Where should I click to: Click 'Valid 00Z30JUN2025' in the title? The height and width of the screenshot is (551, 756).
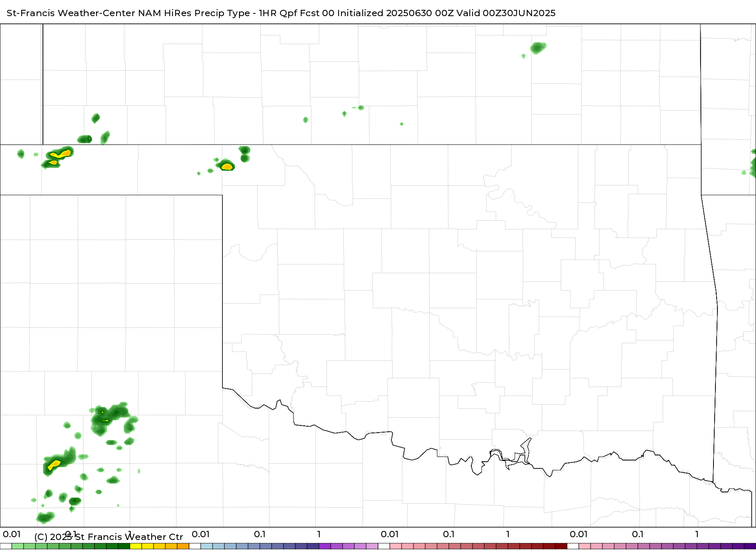[506, 13]
